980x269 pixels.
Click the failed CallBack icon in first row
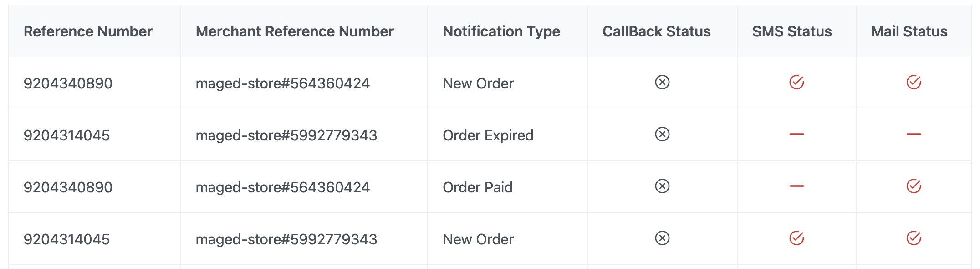click(662, 82)
